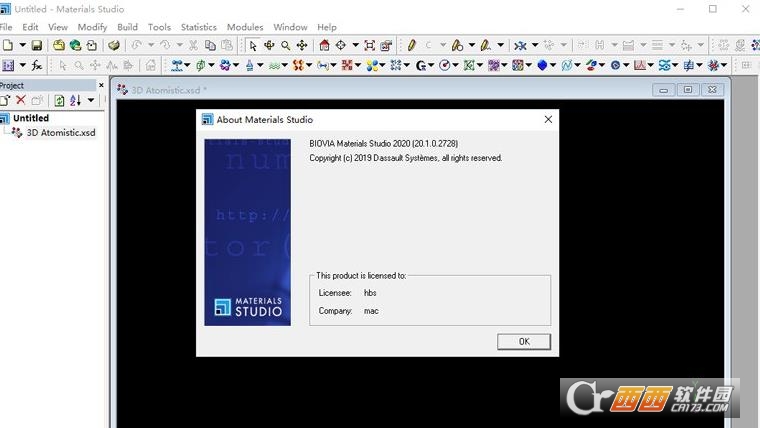The image size is (760, 428).
Task: Open the Project panel sort dropdown arrow
Action: 91,100
